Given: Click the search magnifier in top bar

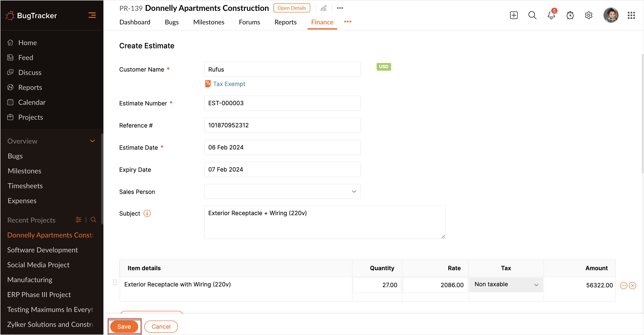Looking at the screenshot, I should point(532,16).
